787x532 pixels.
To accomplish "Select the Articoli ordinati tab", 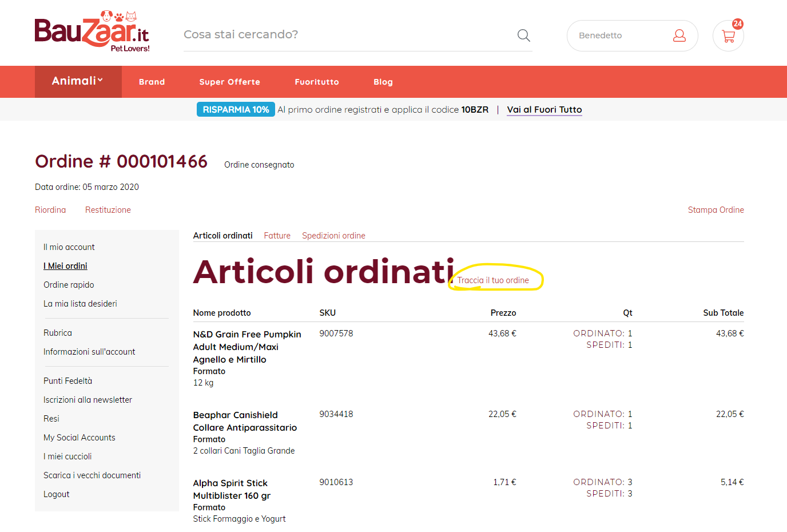I will (x=223, y=236).
